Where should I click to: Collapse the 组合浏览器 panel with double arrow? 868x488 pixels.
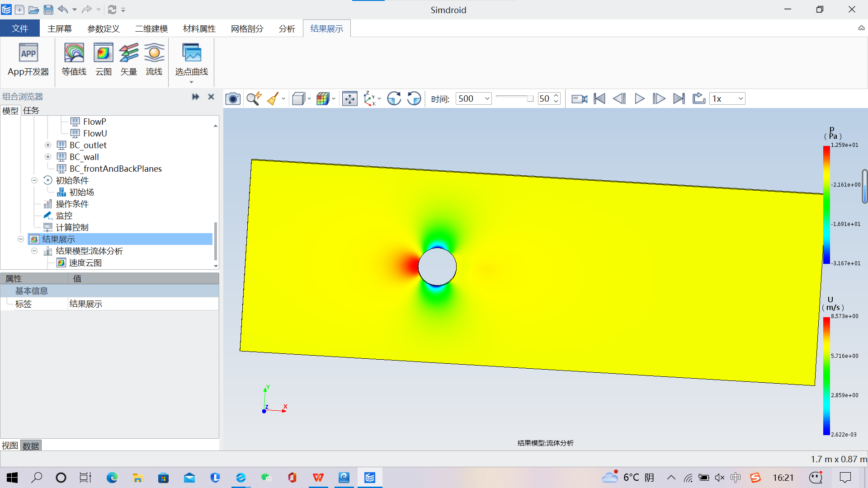[196, 97]
